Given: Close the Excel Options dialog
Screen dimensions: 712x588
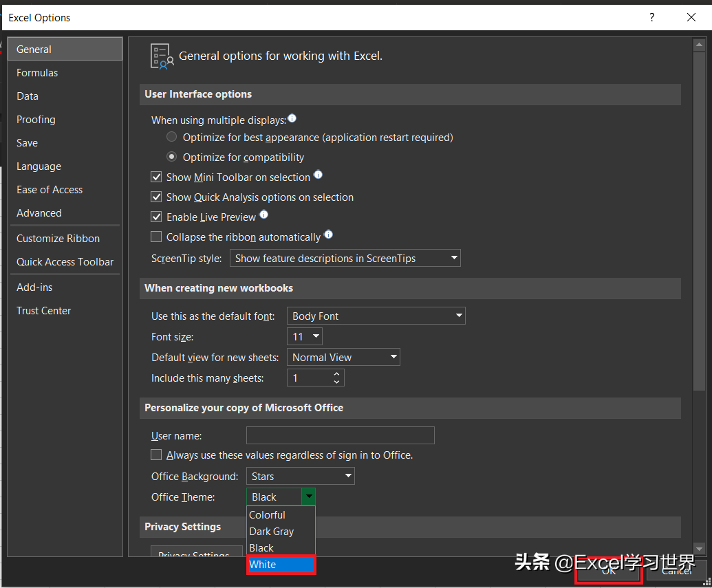Looking at the screenshot, I should click(x=691, y=17).
